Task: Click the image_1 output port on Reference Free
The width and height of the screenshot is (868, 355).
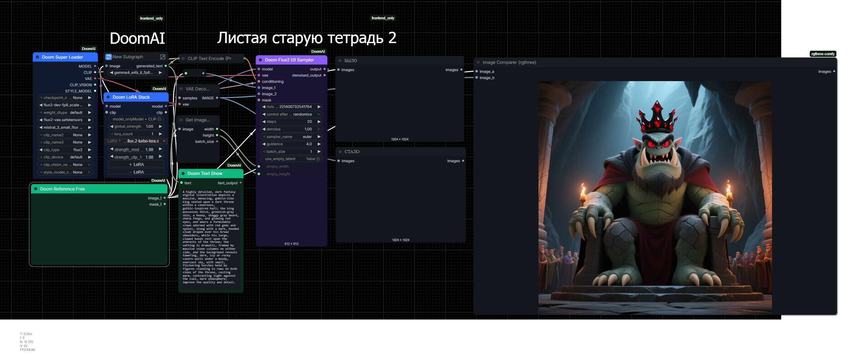Action: click(165, 198)
